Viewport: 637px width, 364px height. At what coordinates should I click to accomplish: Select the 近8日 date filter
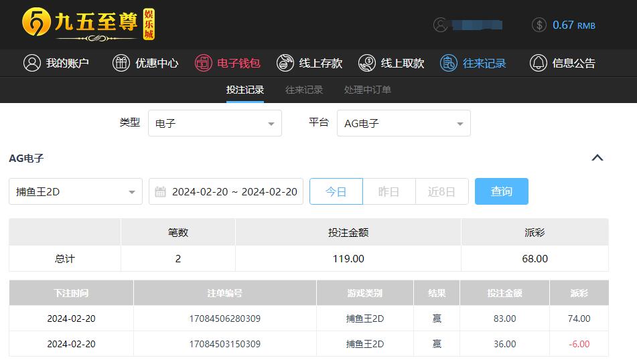(x=441, y=191)
